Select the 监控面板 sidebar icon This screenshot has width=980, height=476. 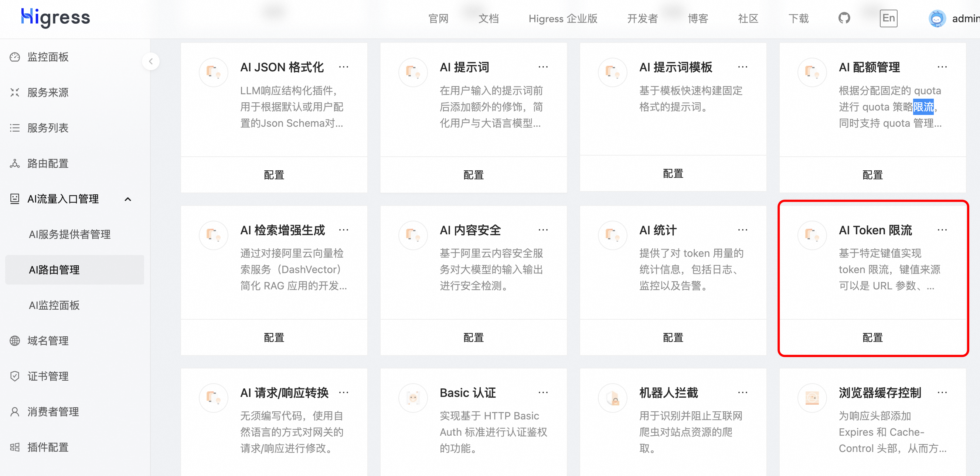[x=14, y=57]
